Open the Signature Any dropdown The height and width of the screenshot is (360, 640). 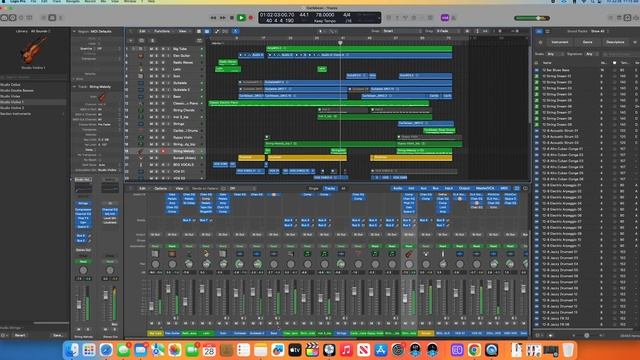click(591, 54)
